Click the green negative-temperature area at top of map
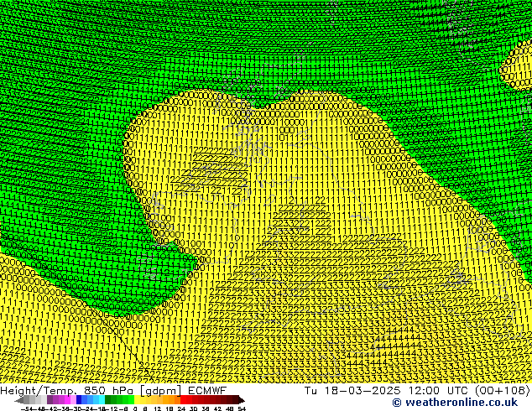The height and width of the screenshot is (411, 532). pyautogui.click(x=252, y=42)
